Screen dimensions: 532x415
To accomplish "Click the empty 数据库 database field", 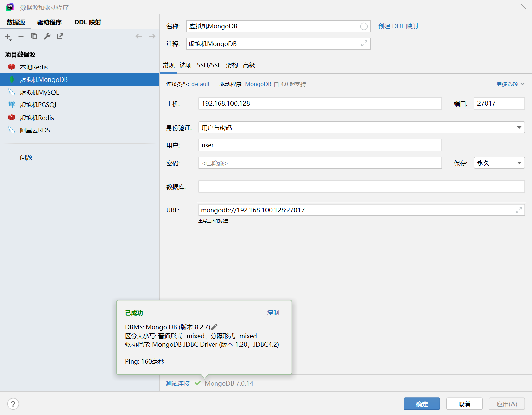I will [x=361, y=186].
